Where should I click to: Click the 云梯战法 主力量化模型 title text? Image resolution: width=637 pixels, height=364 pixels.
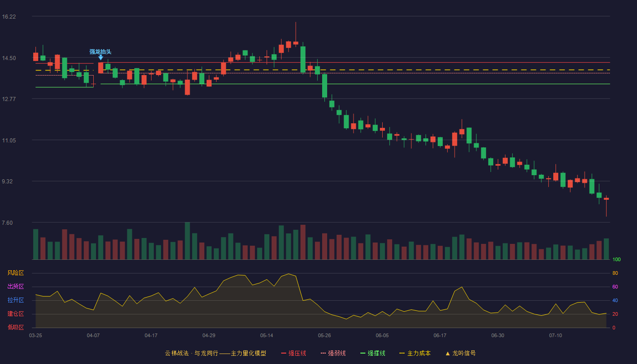(216, 353)
